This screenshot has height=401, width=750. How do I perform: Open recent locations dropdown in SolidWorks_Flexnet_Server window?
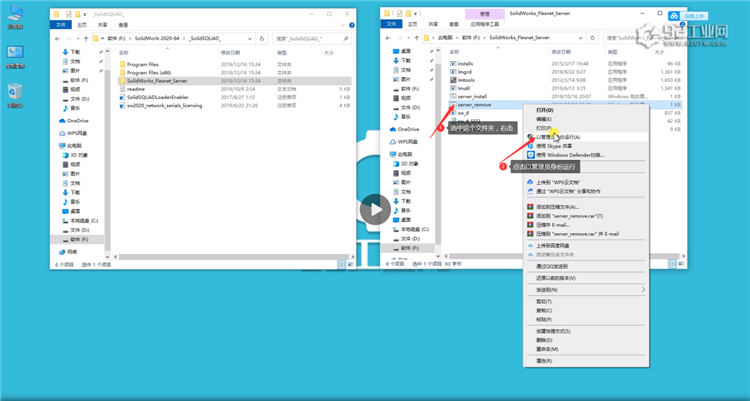pos(408,37)
